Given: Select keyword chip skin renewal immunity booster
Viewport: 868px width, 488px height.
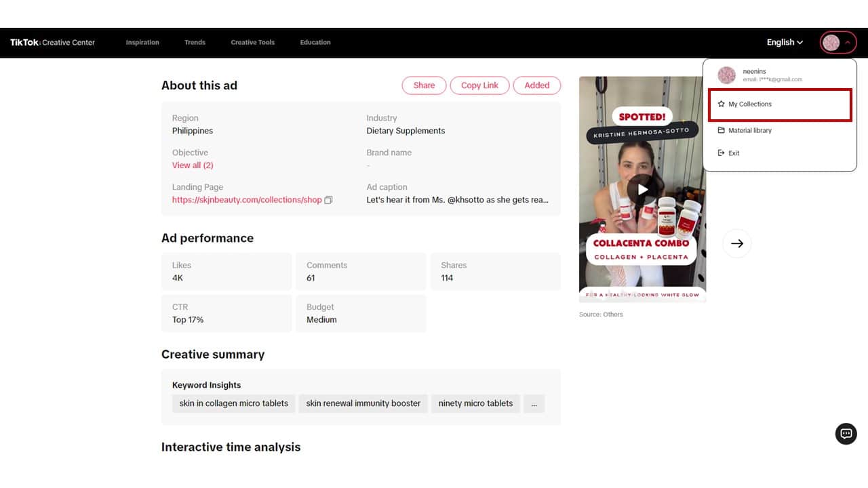Looking at the screenshot, I should 363,403.
